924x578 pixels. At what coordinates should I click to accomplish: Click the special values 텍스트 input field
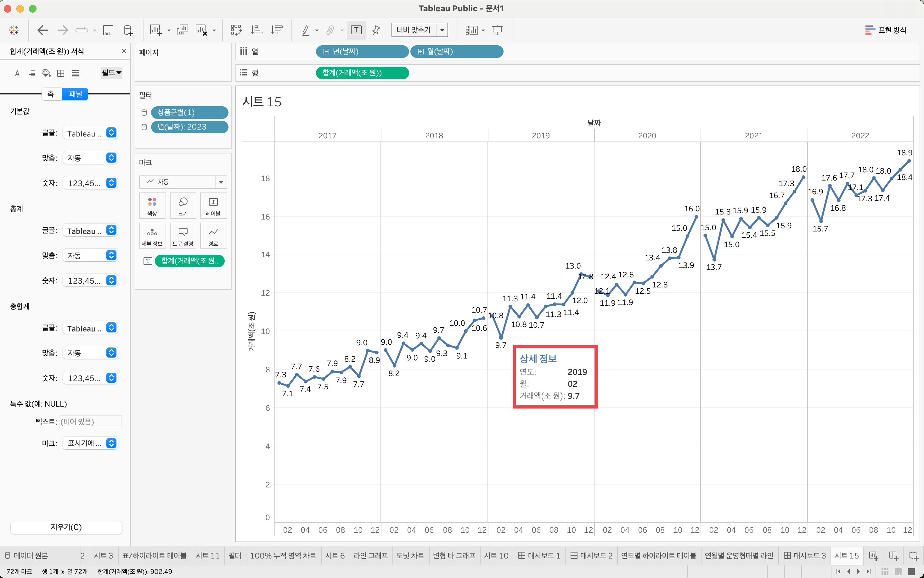pos(90,422)
